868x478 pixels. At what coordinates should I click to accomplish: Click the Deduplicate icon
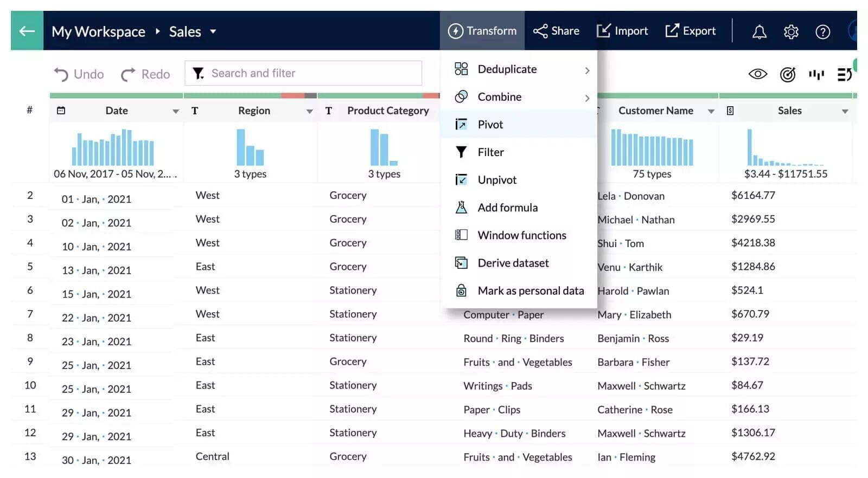461,69
